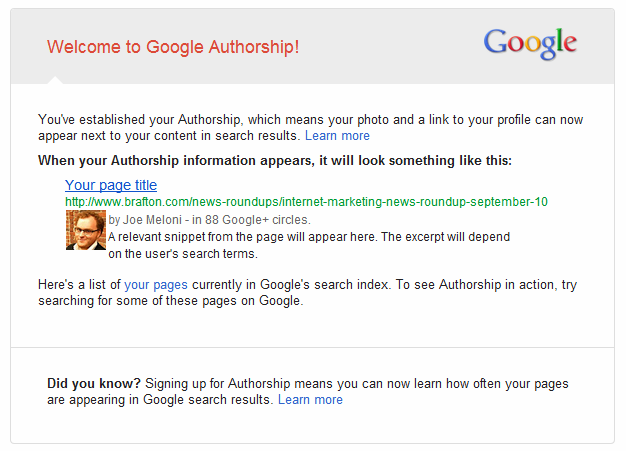Click "searching for some of these pages on Google"
Screen dimensions: 626x451
(169, 300)
